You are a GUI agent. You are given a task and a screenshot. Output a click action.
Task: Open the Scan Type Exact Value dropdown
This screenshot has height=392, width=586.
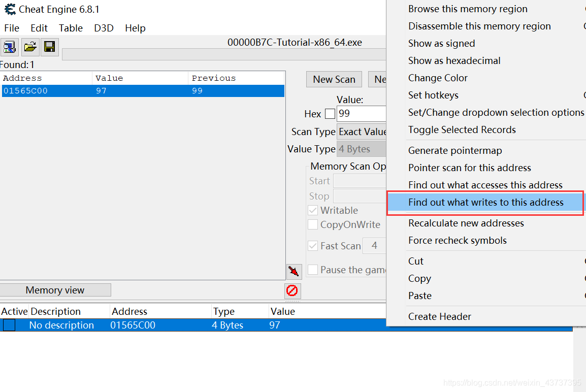[x=362, y=132]
